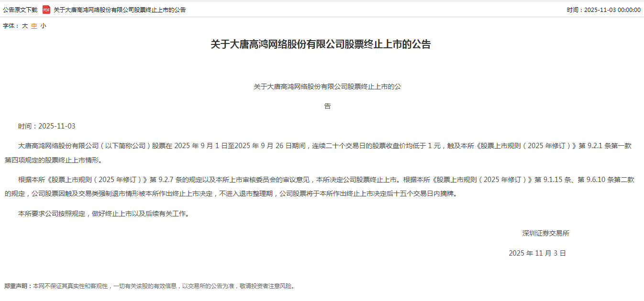The height and width of the screenshot is (301, 644).
Task: Click the signing date 2025 年 11 月 3 日
Action: (537, 253)
